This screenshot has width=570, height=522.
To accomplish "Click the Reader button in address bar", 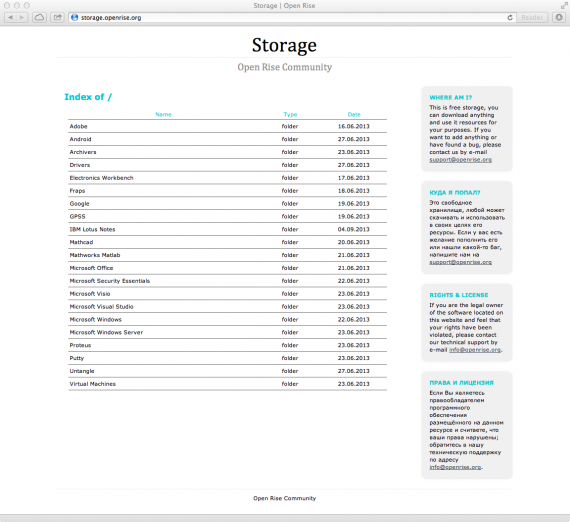I will (x=532, y=17).
